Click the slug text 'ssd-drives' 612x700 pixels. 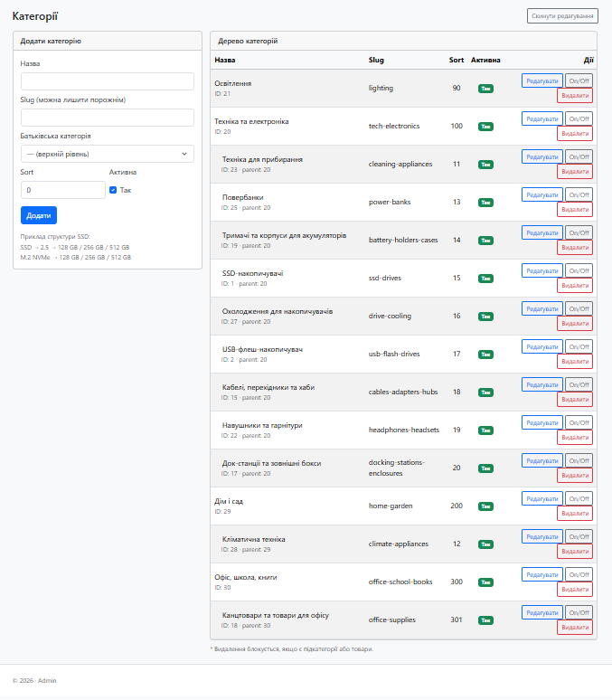pyautogui.click(x=385, y=278)
